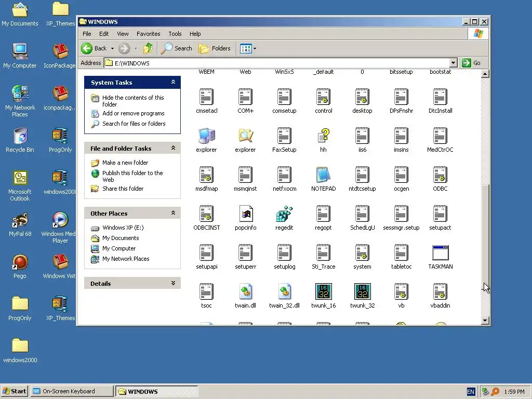Click Share this folder link
The width and height of the screenshot is (532, 399).
[123, 188]
